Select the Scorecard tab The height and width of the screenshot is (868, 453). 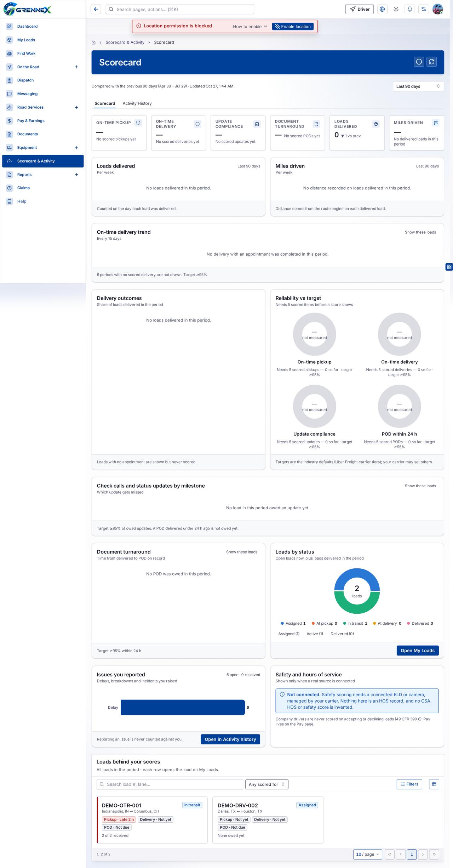105,103
